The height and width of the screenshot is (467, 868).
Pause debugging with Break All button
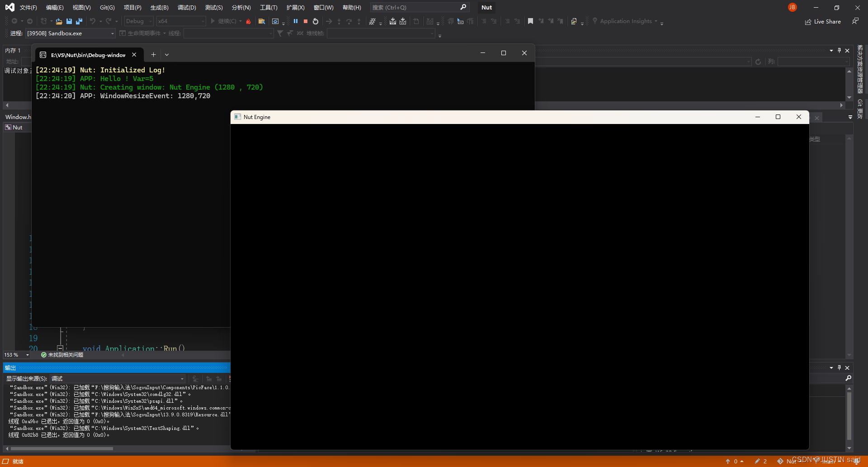point(296,21)
